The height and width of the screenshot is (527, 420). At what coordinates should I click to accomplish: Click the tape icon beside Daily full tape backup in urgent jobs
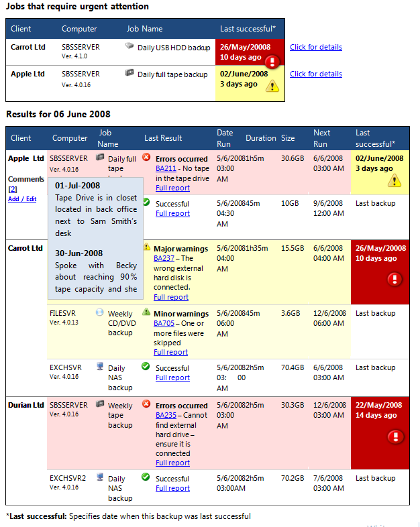coord(129,72)
